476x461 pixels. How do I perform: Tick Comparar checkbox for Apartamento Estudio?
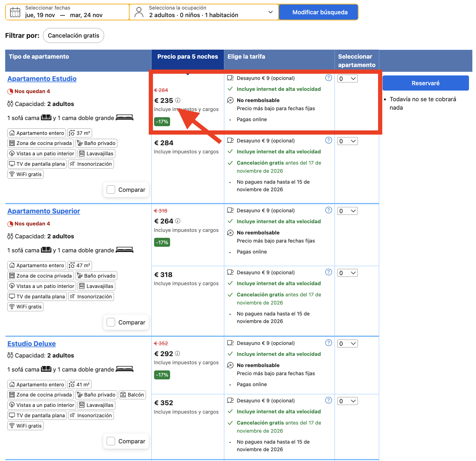point(111,190)
